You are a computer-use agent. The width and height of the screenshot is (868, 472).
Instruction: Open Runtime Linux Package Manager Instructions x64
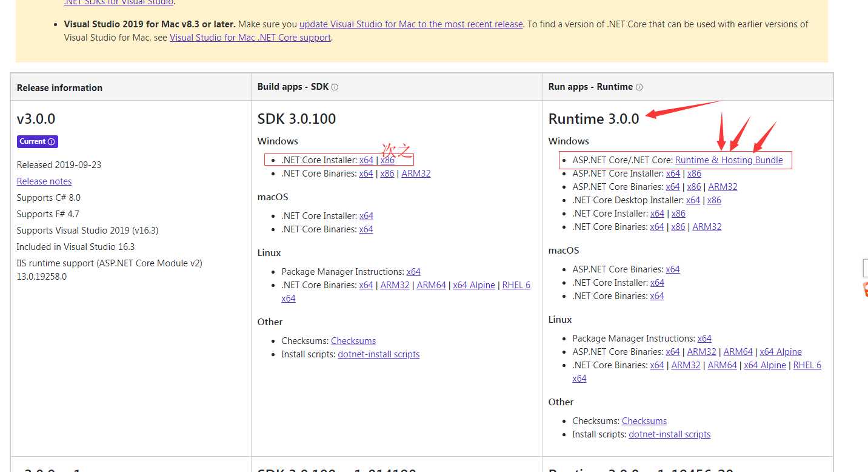[704, 339]
